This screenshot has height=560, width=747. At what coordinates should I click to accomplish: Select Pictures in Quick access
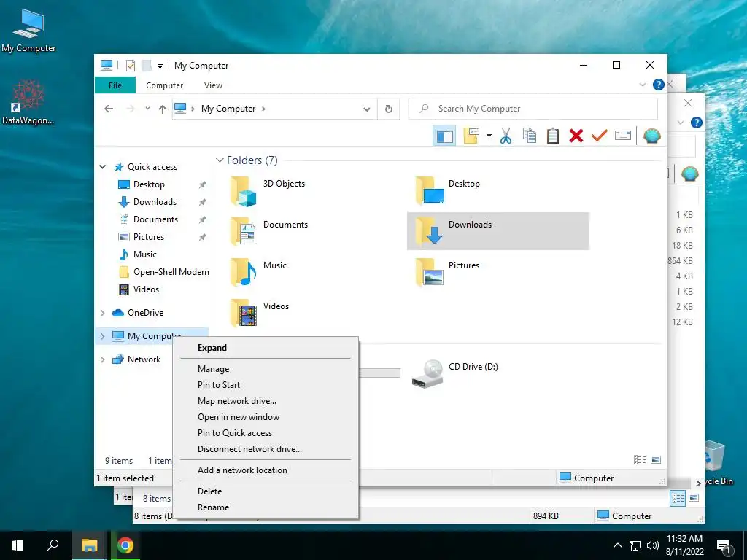[149, 237]
